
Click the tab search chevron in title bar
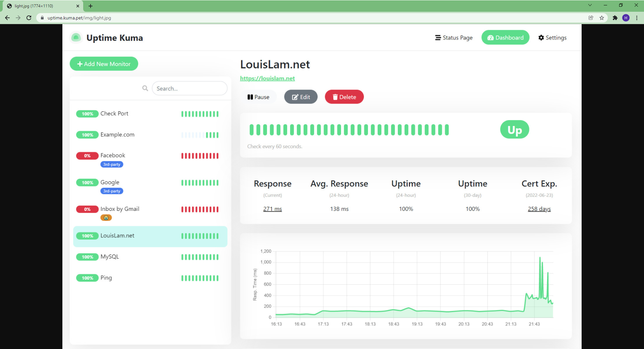click(590, 5)
